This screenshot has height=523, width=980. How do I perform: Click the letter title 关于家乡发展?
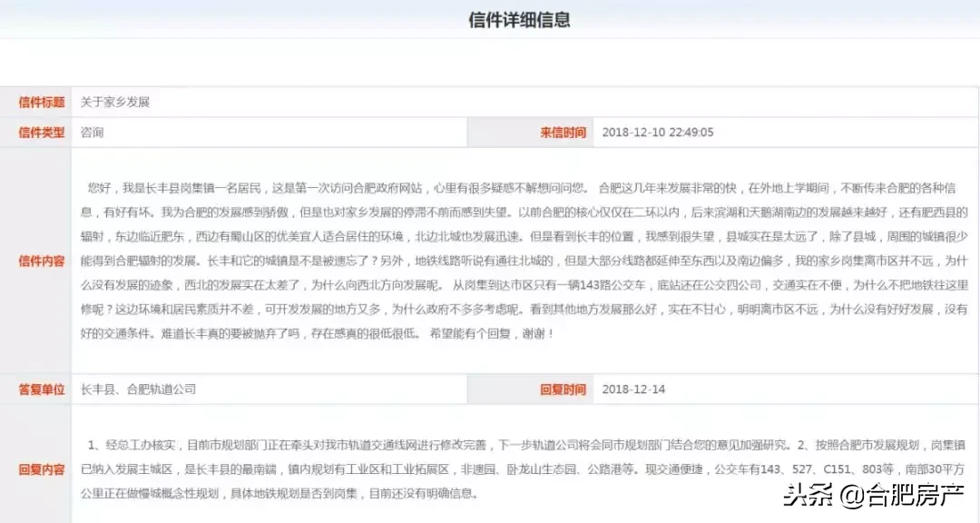(x=113, y=103)
